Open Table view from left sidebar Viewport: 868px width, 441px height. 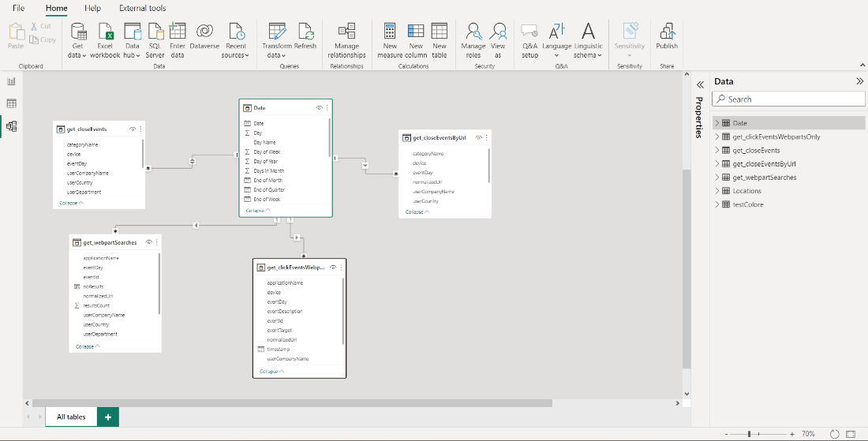pyautogui.click(x=12, y=103)
